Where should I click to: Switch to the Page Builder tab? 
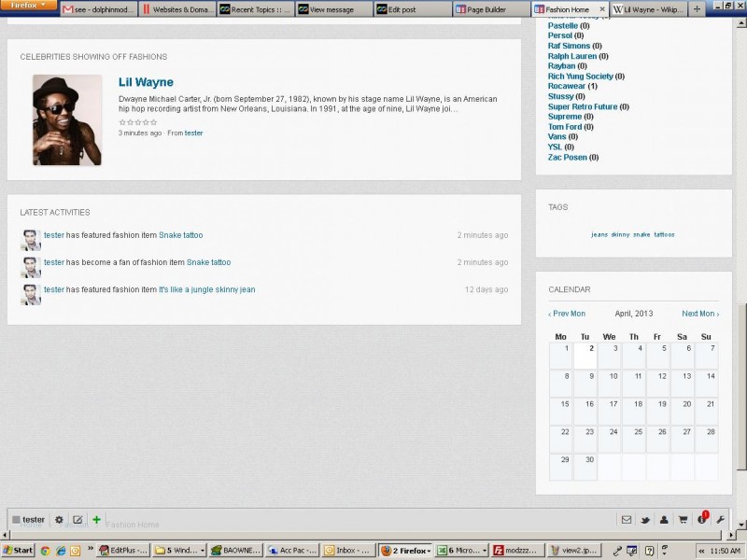492,9
